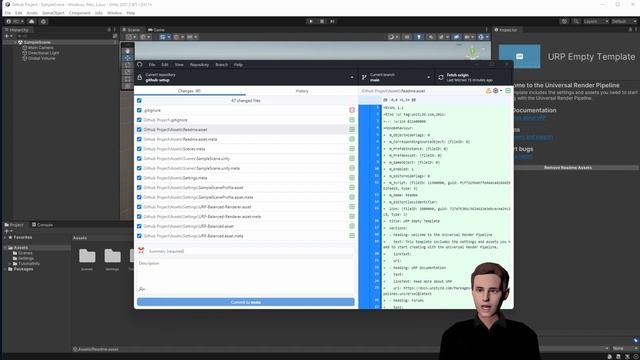This screenshot has height=360, width=640.
Task: Select SampleSceneProfile.asset changed file
Action: click(x=246, y=187)
